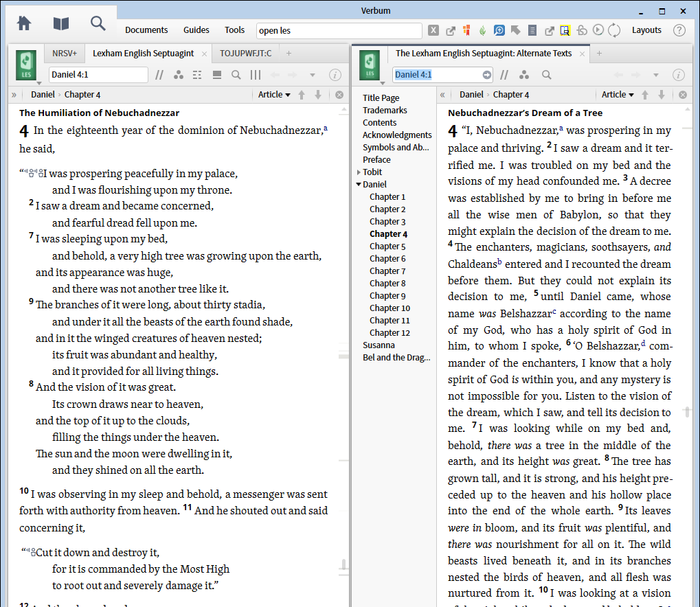The width and height of the screenshot is (700, 607).
Task: Open inline search icon in left panel
Action: tap(236, 75)
